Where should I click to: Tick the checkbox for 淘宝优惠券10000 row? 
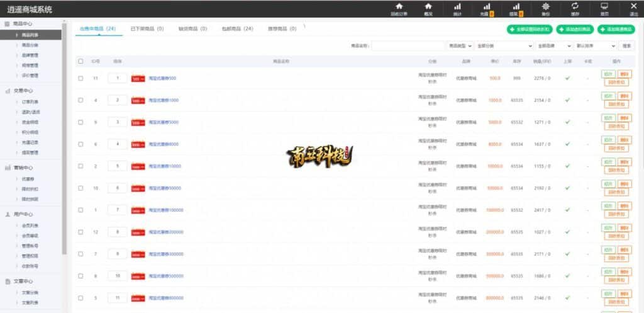tap(80, 166)
